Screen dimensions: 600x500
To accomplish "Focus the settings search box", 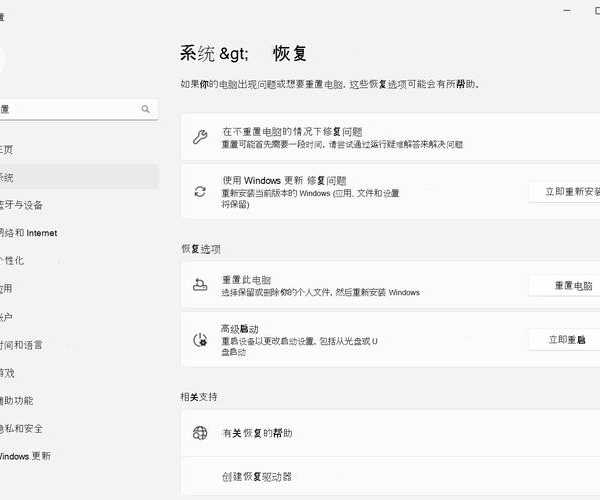I will (x=78, y=109).
